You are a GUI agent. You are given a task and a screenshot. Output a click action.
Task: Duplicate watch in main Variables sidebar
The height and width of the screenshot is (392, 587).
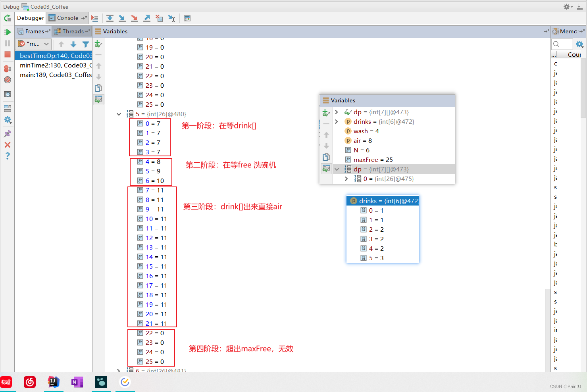(98, 88)
